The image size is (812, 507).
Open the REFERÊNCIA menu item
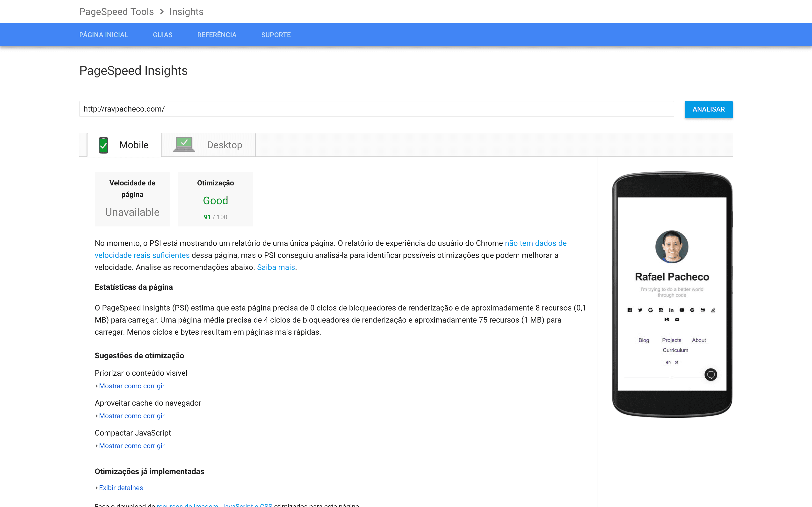pyautogui.click(x=217, y=35)
